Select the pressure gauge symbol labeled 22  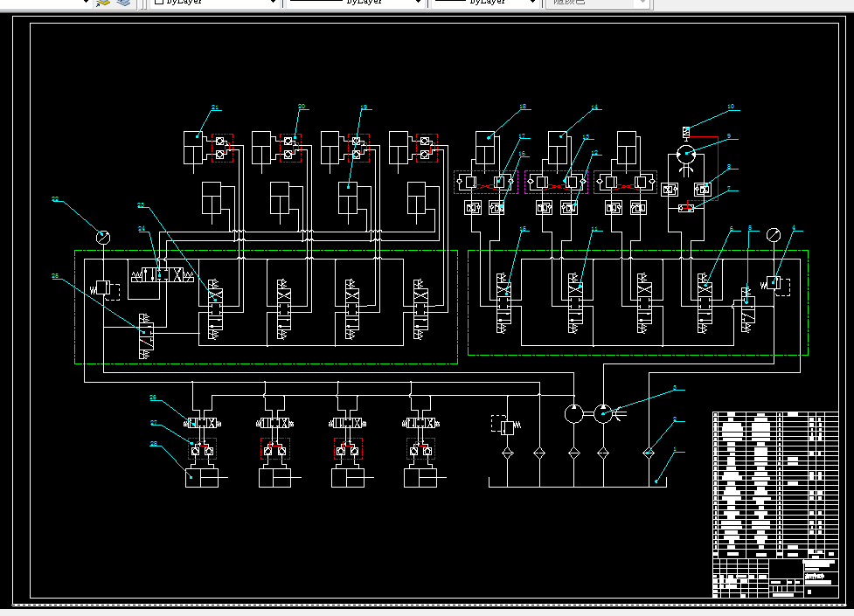point(103,238)
